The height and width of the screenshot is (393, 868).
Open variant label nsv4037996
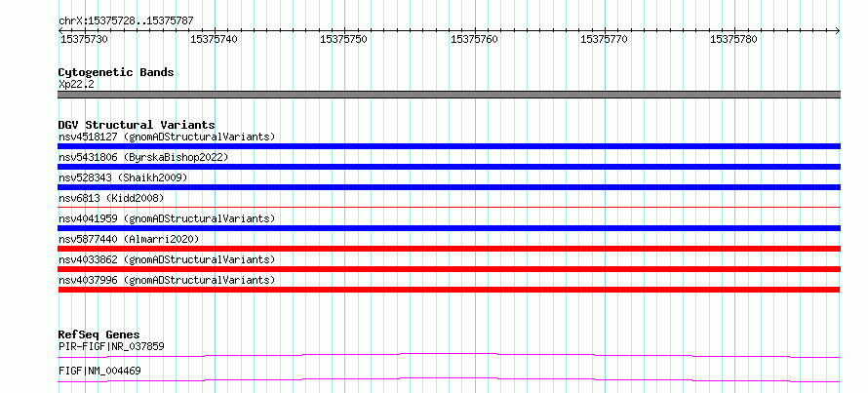167,280
